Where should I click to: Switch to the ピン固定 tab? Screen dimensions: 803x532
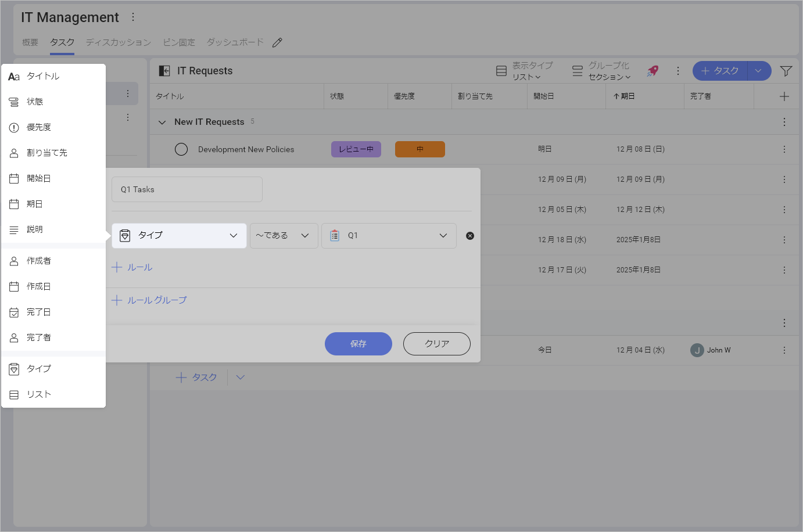[179, 42]
